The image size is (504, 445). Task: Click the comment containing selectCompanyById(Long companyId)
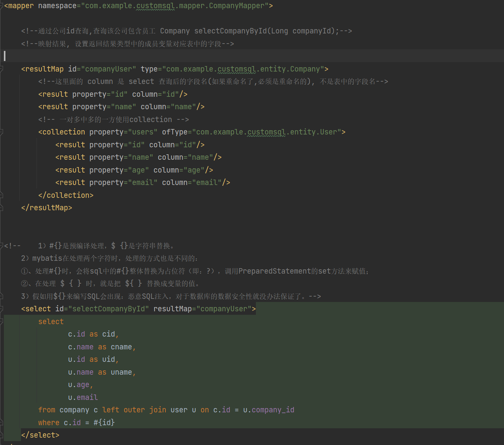point(186,31)
